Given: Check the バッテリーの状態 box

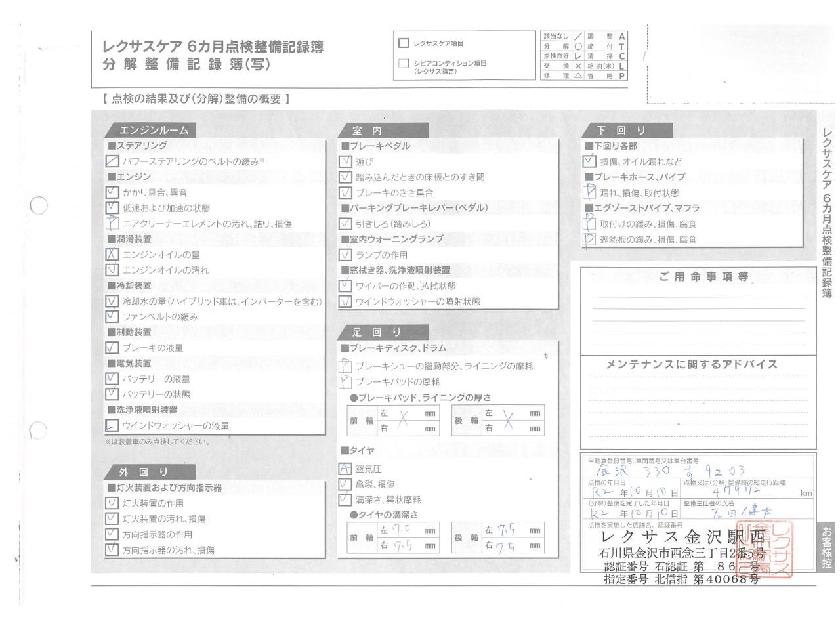Looking at the screenshot, I should click(x=112, y=394).
